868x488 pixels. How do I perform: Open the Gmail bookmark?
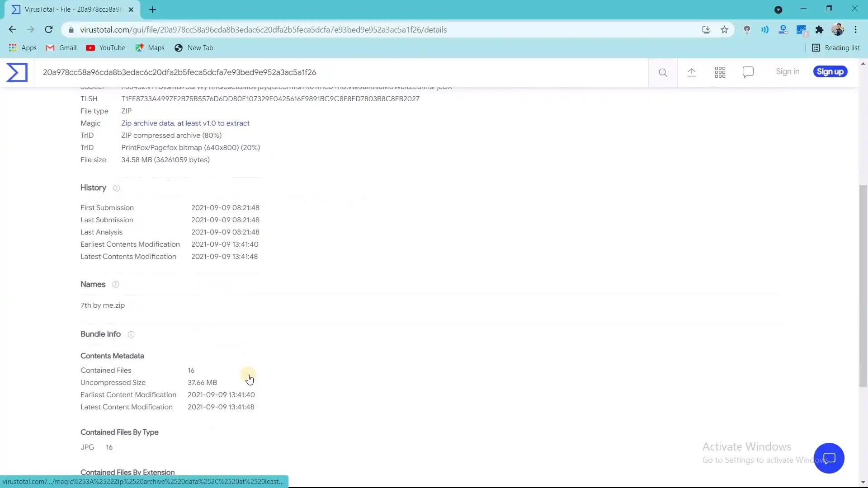pyautogui.click(x=61, y=48)
